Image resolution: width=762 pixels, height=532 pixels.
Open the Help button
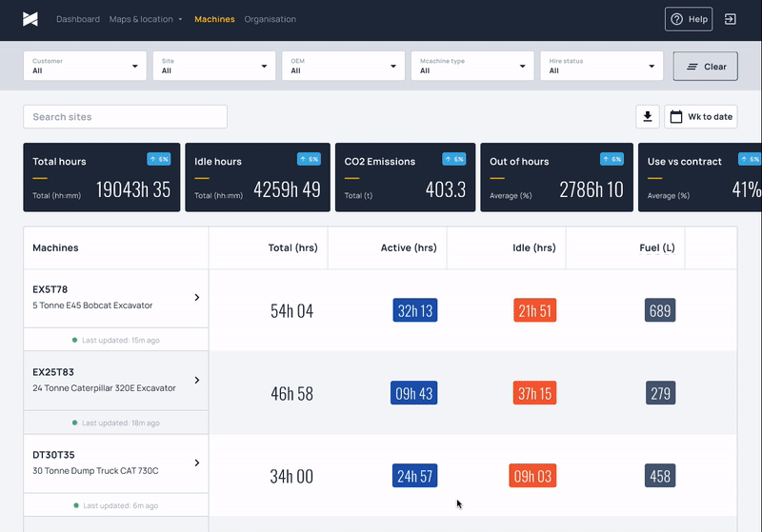pos(689,19)
